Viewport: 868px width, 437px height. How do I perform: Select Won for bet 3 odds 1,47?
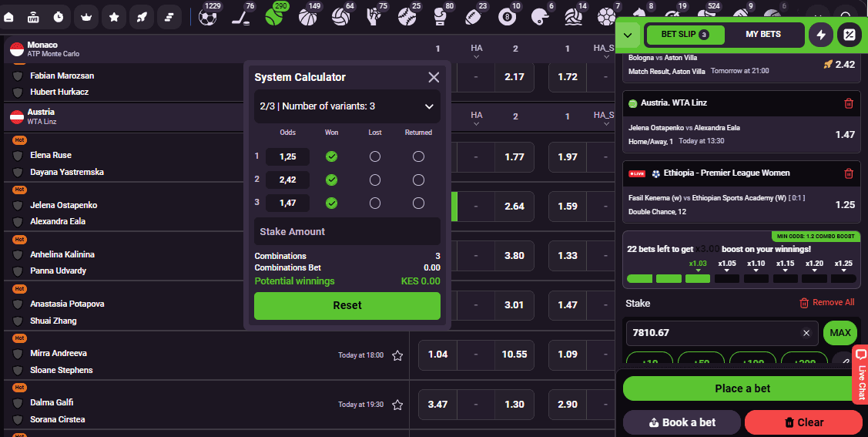click(x=332, y=203)
